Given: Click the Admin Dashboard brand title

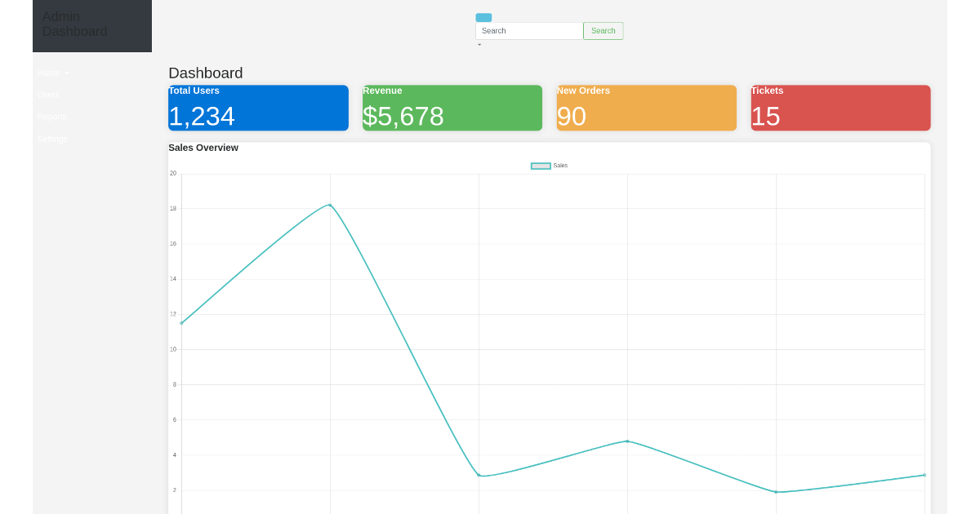Looking at the screenshot, I should coord(74,24).
